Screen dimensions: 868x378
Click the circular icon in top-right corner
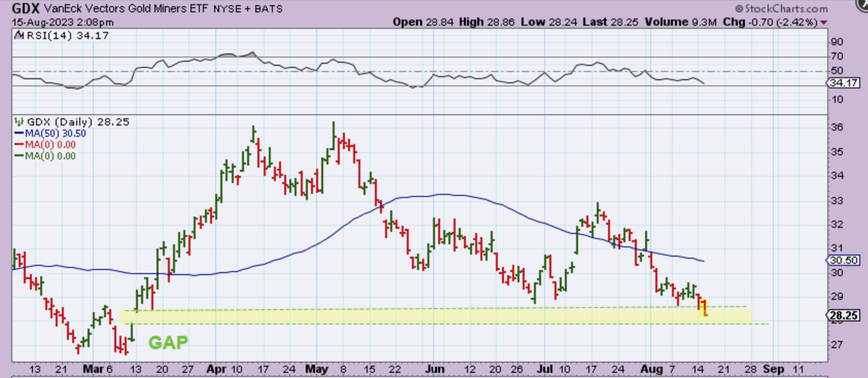click(x=863, y=4)
